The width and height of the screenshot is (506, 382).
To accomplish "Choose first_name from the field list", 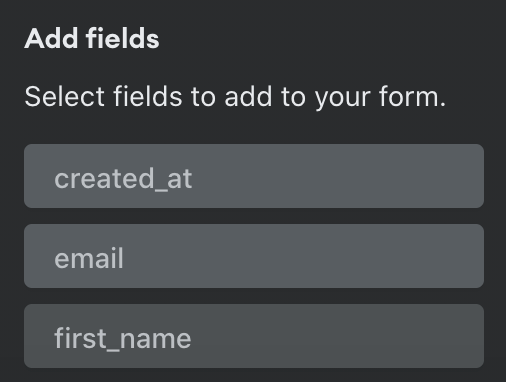I will point(254,336).
